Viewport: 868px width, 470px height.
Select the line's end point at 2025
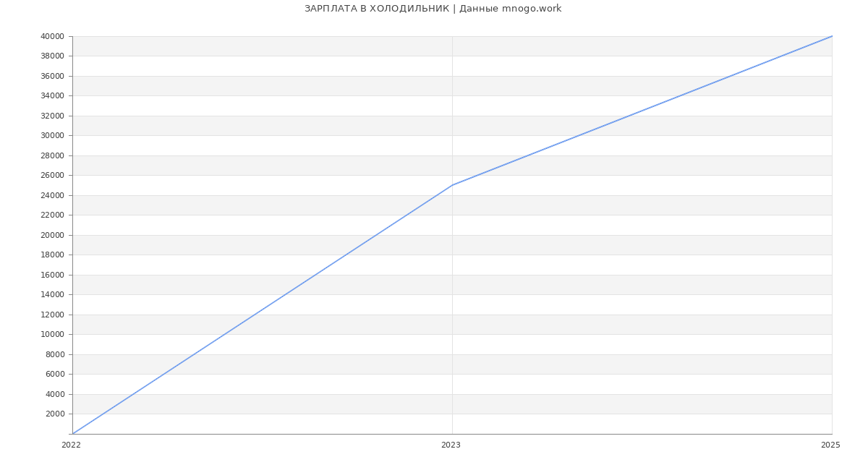831,36
